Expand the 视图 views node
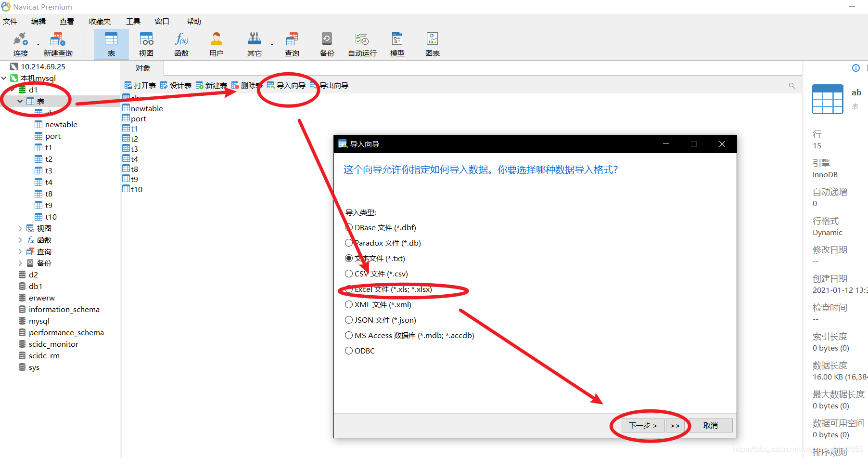Screen dimensions: 868x458 (x=20, y=228)
